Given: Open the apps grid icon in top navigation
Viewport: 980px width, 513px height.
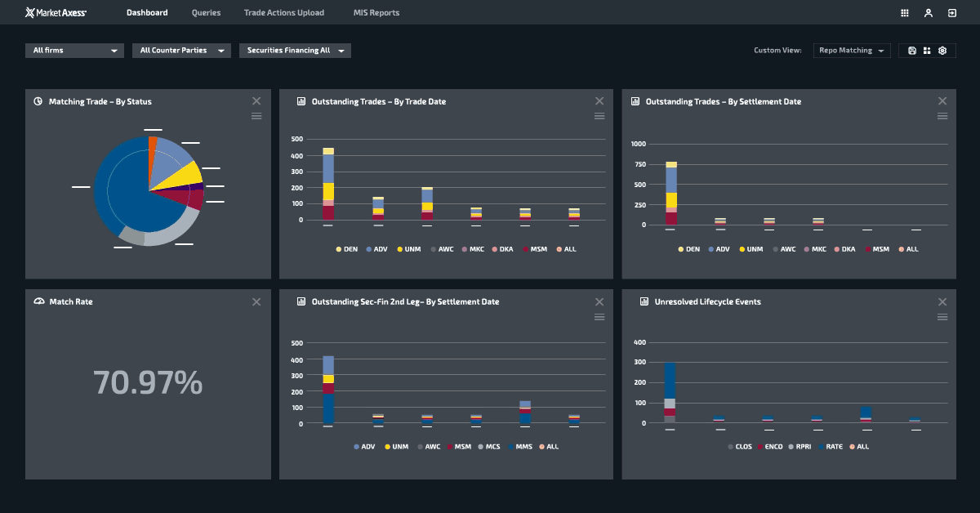Looking at the screenshot, I should coord(905,12).
